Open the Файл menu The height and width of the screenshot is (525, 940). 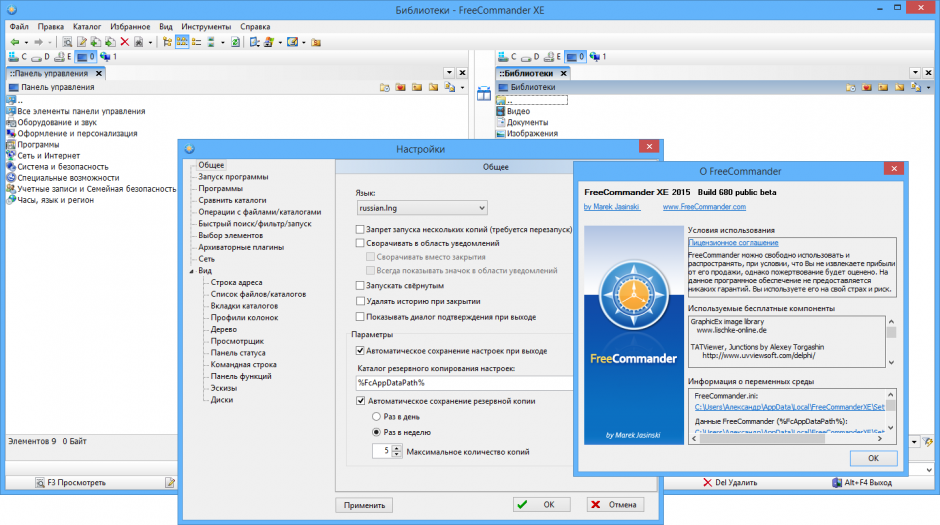19,27
